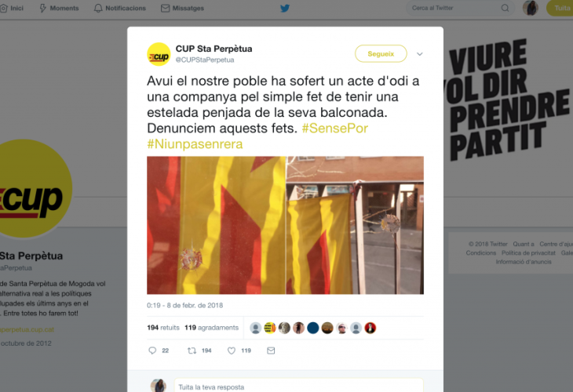Expand the tweet options chevron
Image resolution: width=573 pixels, height=392 pixels.
click(419, 54)
